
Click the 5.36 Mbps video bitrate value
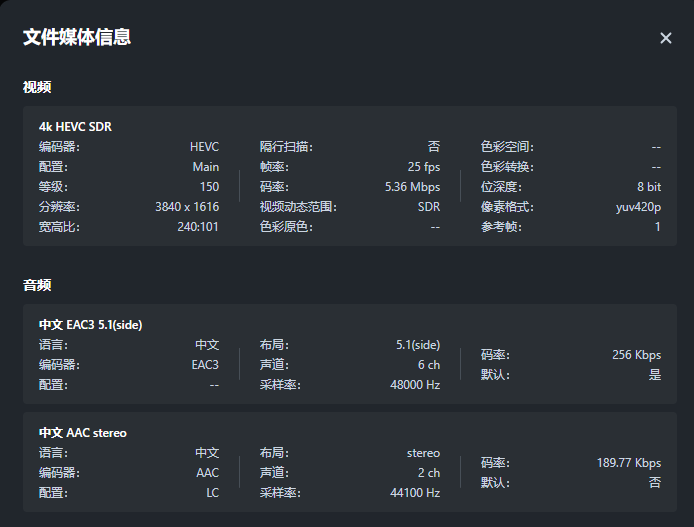pyautogui.click(x=412, y=187)
